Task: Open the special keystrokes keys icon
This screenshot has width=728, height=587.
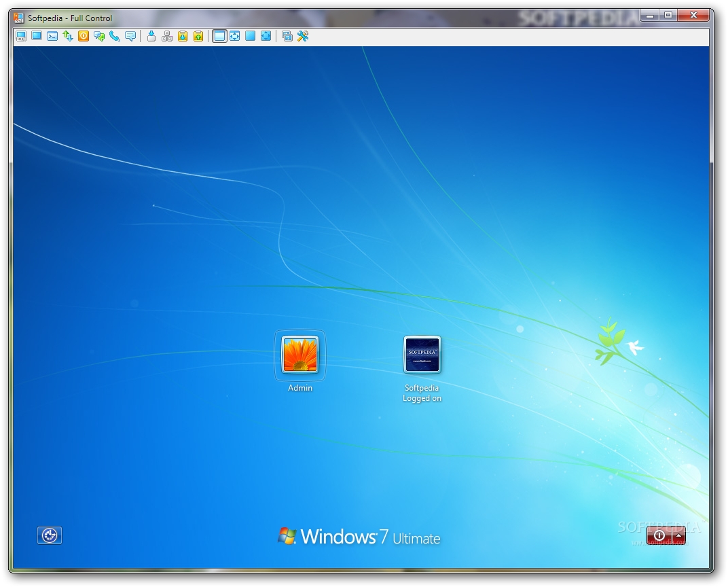Action: [167, 36]
